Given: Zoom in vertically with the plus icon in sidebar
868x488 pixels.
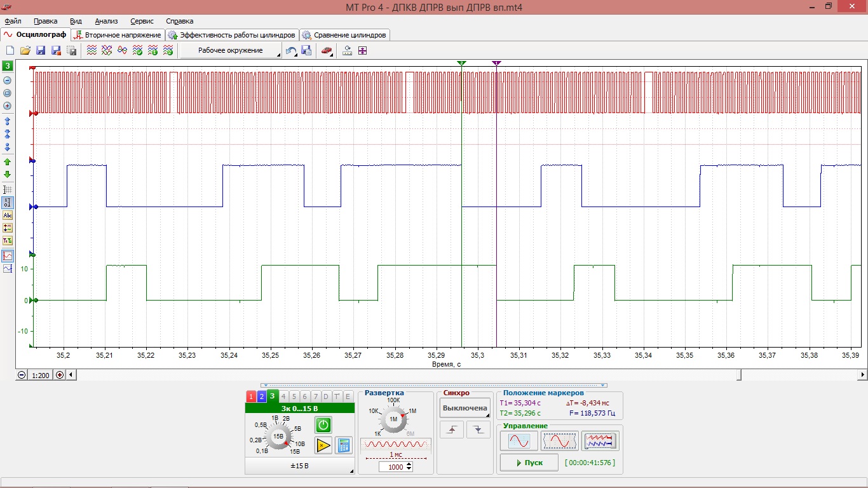Looking at the screenshot, I should (8, 106).
